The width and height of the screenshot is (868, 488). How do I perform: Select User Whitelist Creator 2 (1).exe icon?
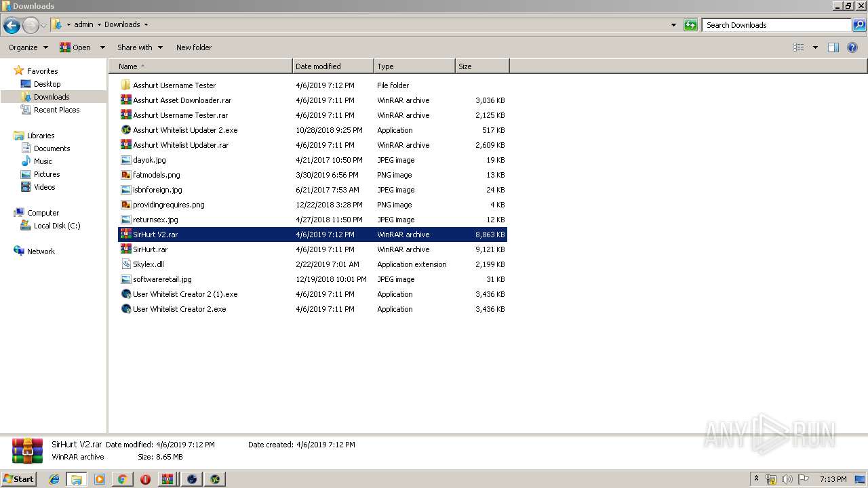click(125, 294)
